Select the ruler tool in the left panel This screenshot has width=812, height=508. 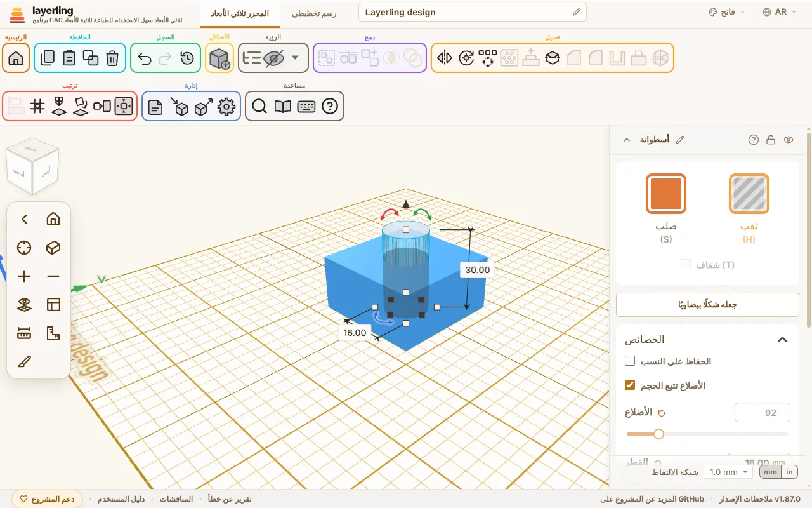tap(24, 333)
